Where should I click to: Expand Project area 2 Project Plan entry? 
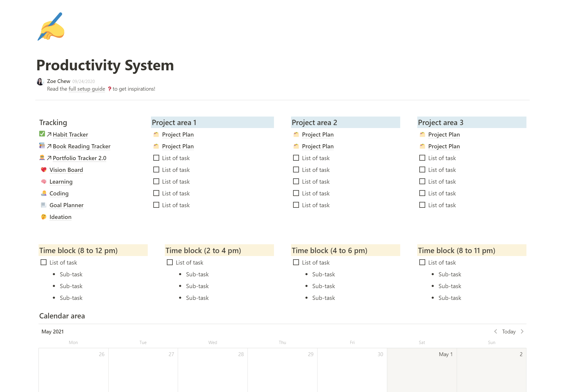[318, 134]
